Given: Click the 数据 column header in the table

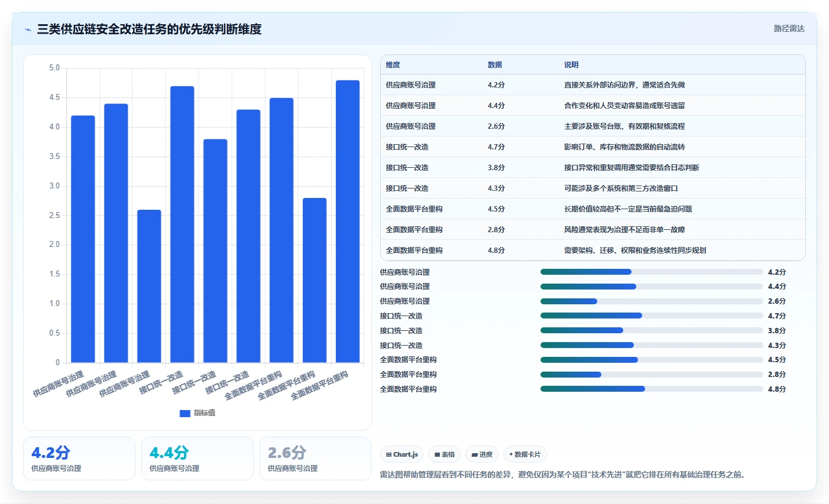Looking at the screenshot, I should tap(495, 65).
